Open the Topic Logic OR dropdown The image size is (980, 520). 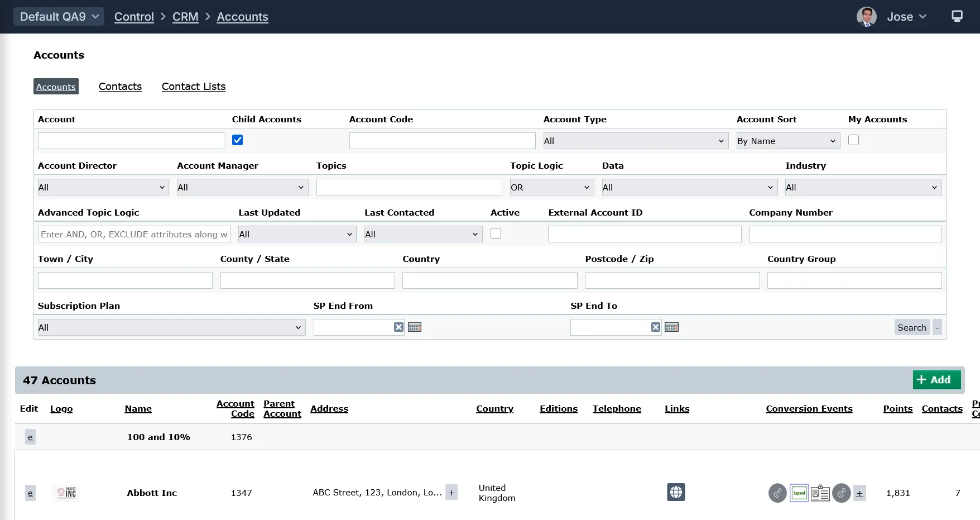coord(550,187)
